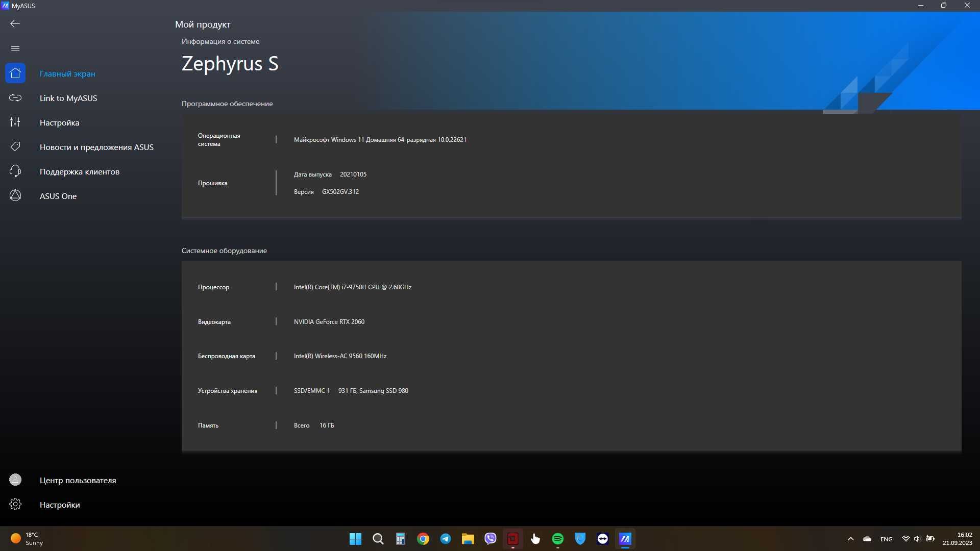Click Программное обеспечение section header
Image resolution: width=980 pixels, height=551 pixels.
click(x=227, y=104)
